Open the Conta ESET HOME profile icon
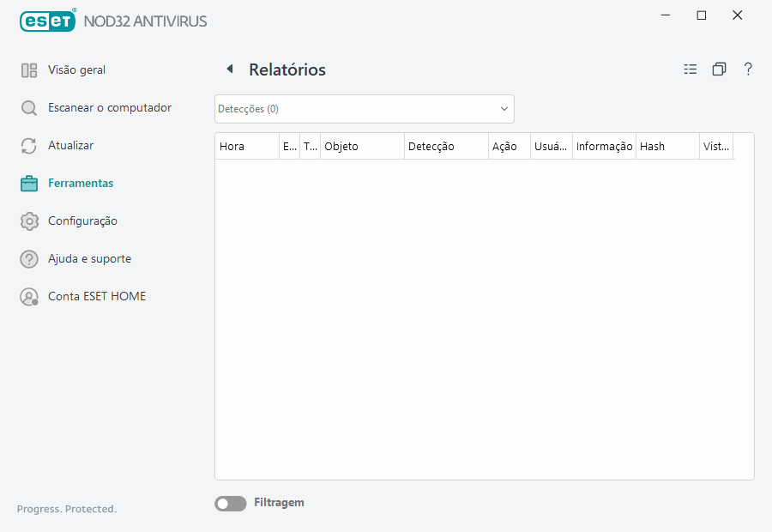This screenshot has height=532, width=772. (x=29, y=296)
